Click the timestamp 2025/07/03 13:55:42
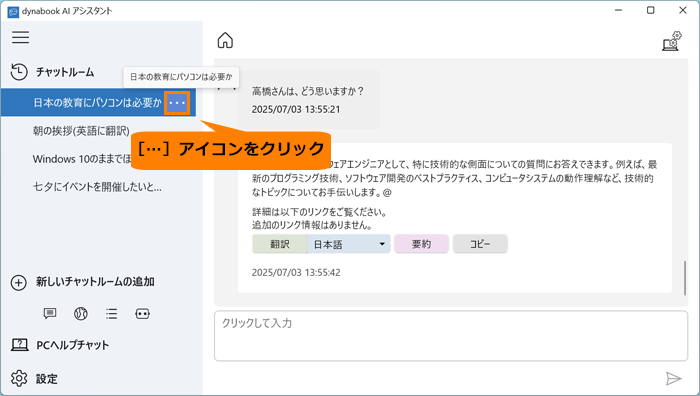Image resolution: width=700 pixels, height=396 pixels. 296,272
